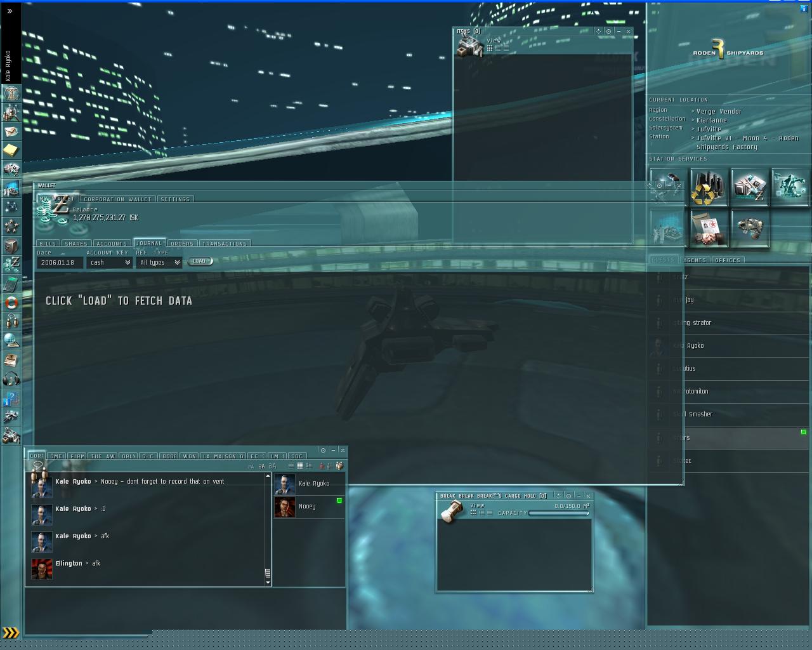The height and width of the screenshot is (650, 812).
Task: Pin the chat channel window
Action: [x=323, y=450]
